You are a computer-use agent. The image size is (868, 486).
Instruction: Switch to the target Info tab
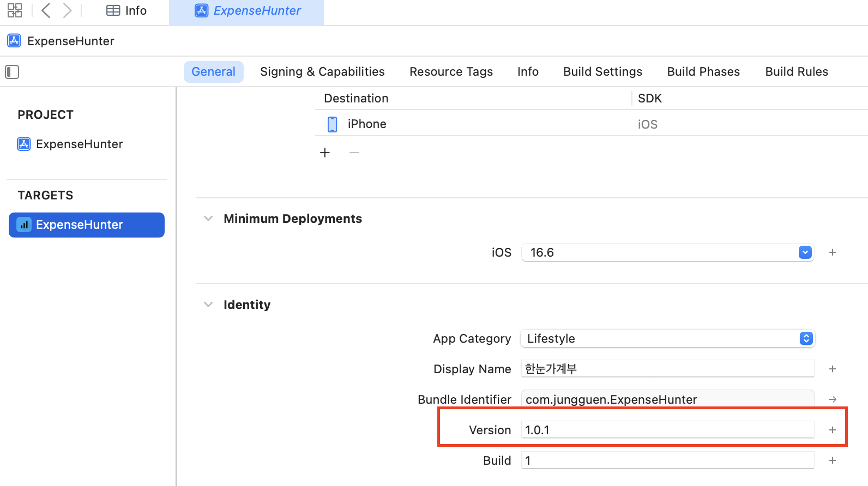[528, 72]
